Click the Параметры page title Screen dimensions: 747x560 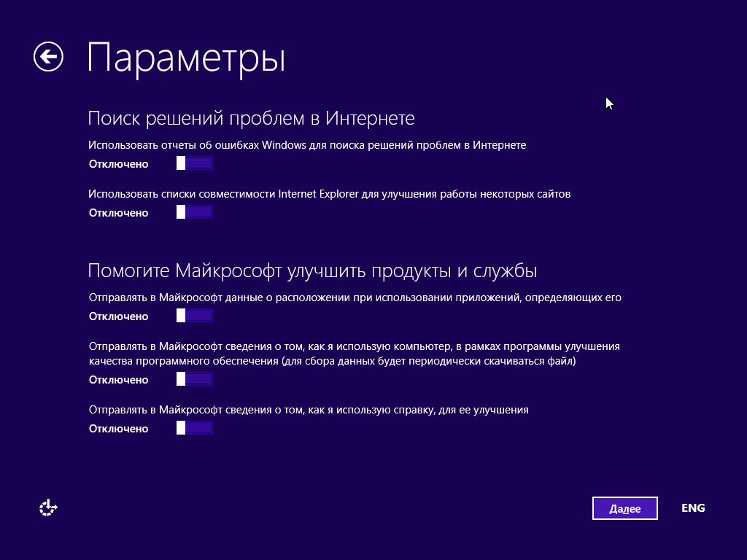185,58
